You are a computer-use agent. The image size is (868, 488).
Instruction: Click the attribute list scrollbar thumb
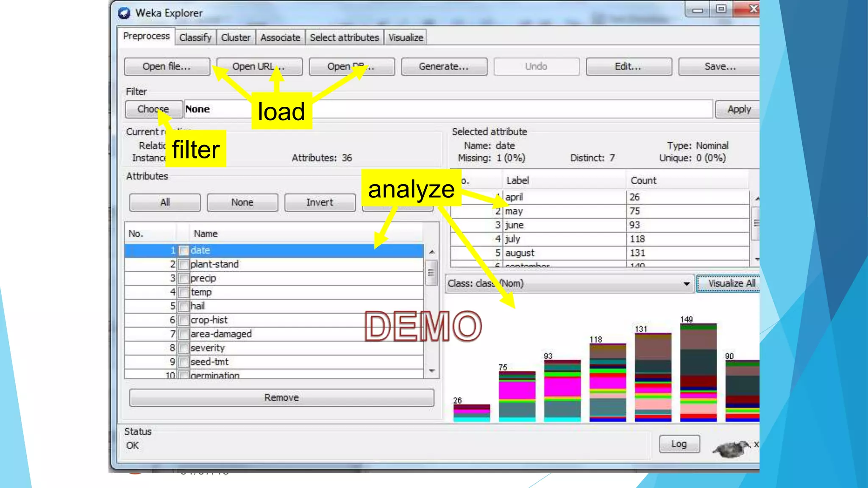click(x=431, y=273)
